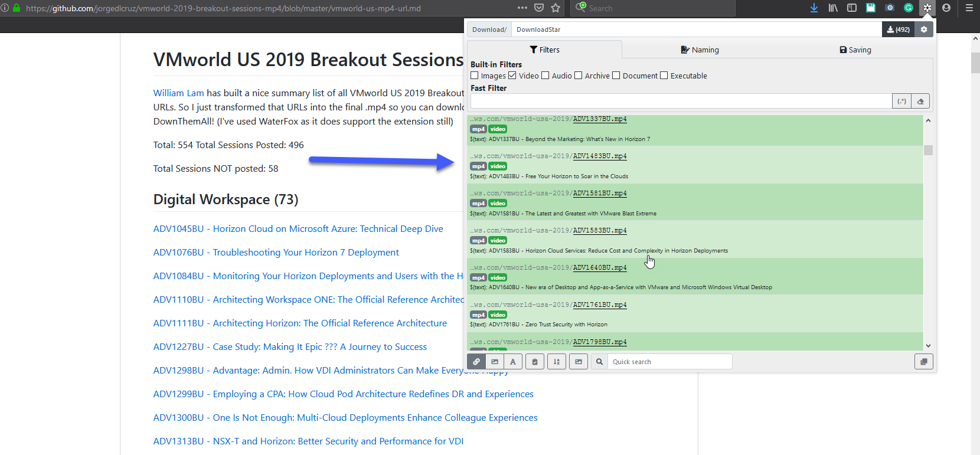Viewport: 980px width, 455px height.
Task: Bookmark this page with the star icon
Action: [556, 8]
